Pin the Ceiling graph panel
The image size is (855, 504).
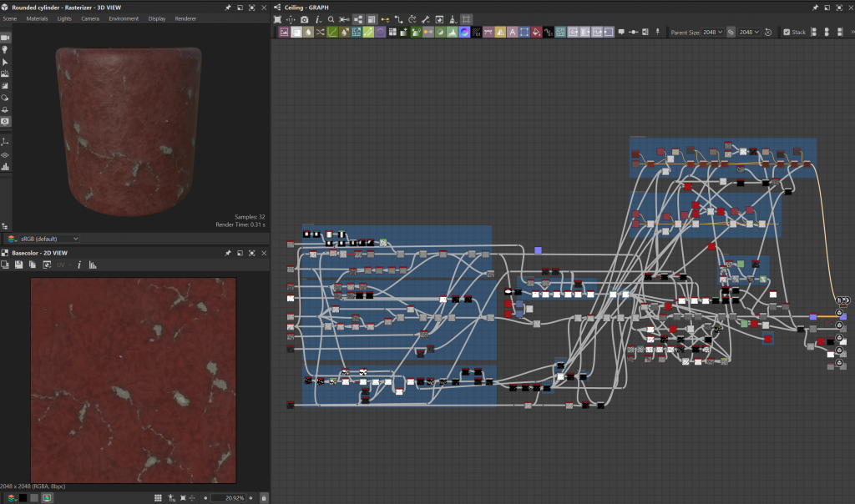tap(814, 7)
